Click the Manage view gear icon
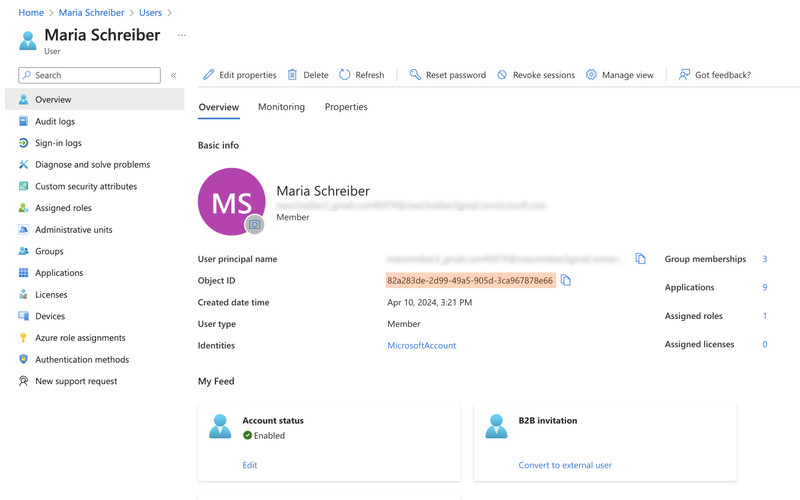This screenshot has height=500, width=800. 591,74
